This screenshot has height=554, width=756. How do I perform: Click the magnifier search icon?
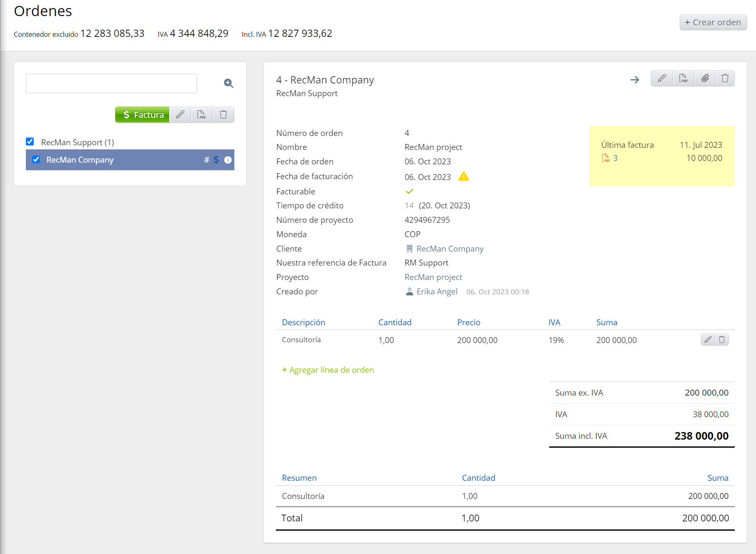[x=228, y=83]
